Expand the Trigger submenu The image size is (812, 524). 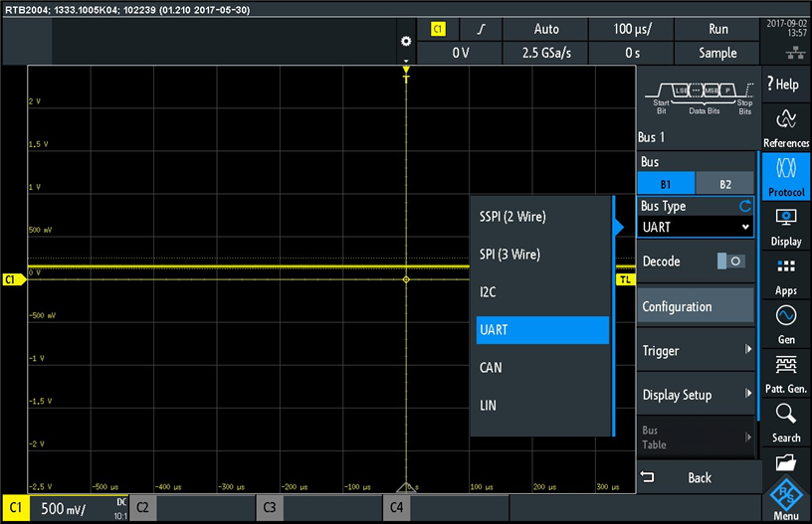(x=695, y=350)
